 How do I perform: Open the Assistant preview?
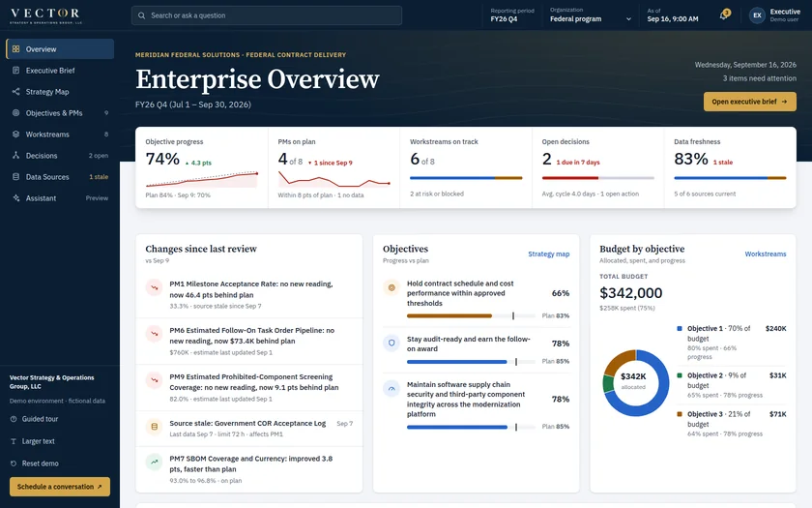click(60, 197)
